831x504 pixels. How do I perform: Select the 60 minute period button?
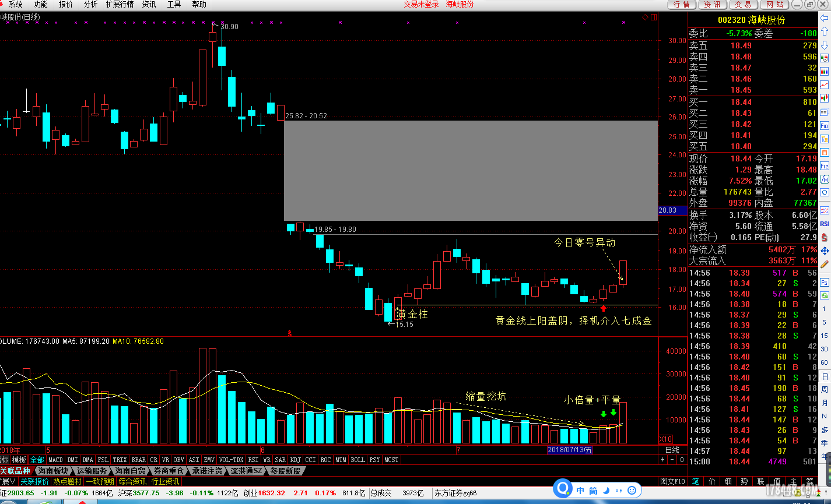824,362
